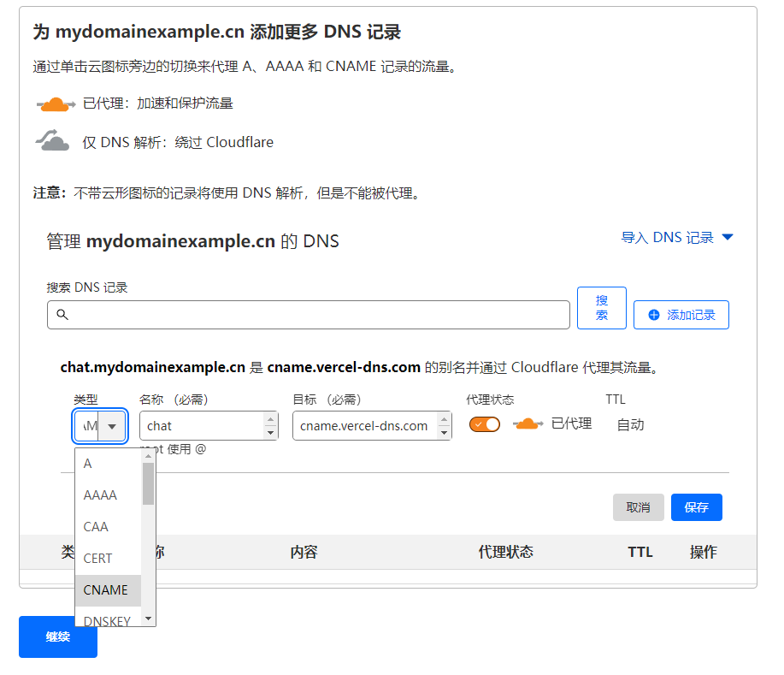
Task: Click the 取消 cancel button
Action: point(638,507)
